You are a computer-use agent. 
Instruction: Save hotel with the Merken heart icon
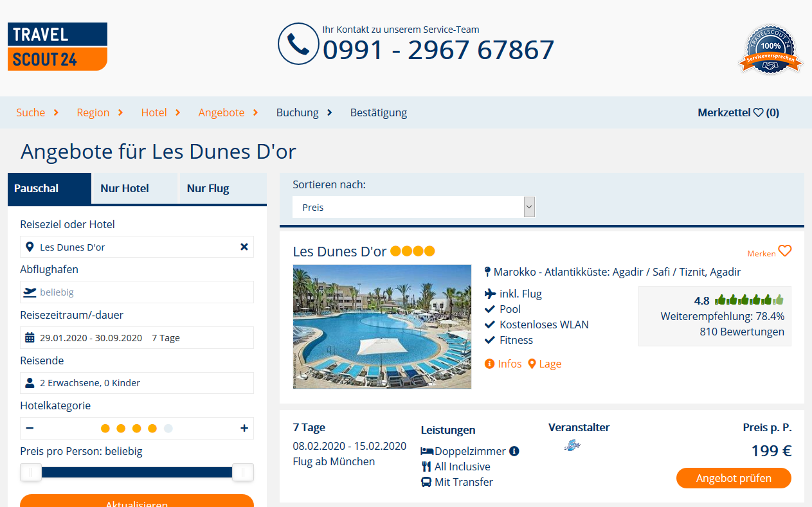(x=784, y=251)
